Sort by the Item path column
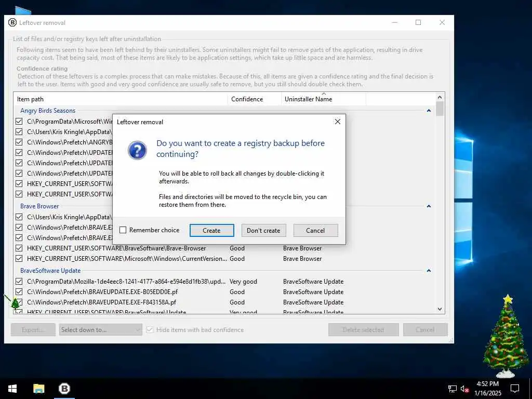The height and width of the screenshot is (399, 532). click(121, 99)
